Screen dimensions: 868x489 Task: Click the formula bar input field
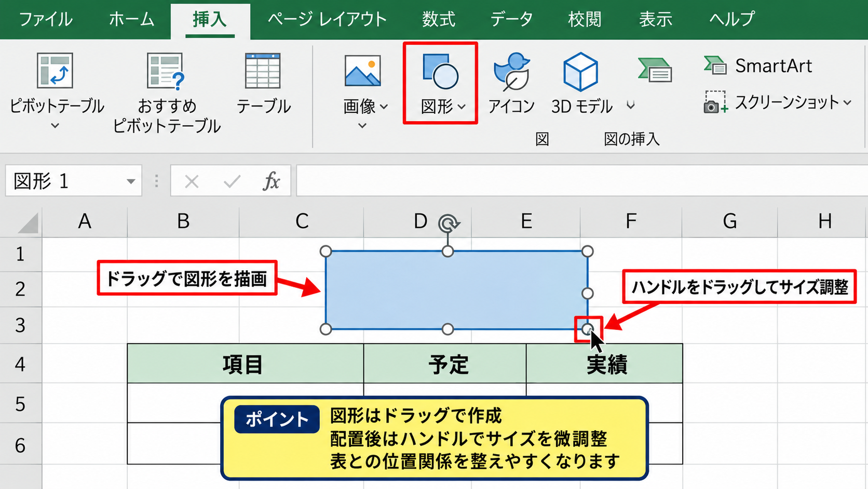581,181
